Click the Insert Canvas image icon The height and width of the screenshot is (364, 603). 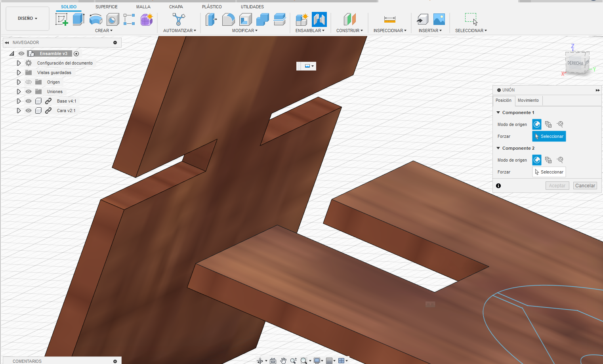tap(439, 19)
